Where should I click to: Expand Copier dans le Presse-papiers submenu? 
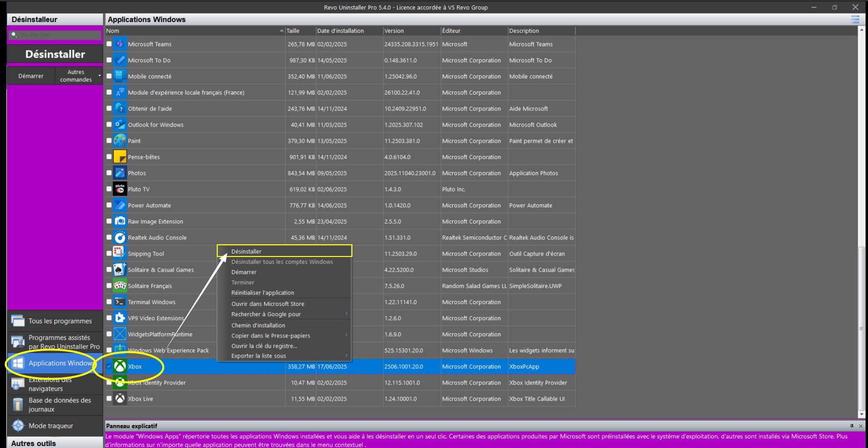pos(347,335)
